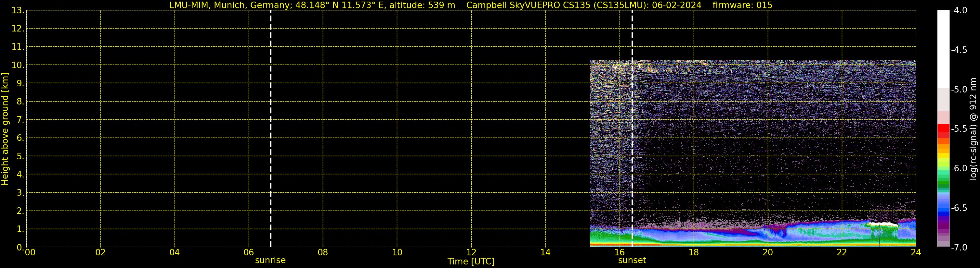Click 'altitude: 539 m' in the title
980x268 pixels.
tap(422, 5)
